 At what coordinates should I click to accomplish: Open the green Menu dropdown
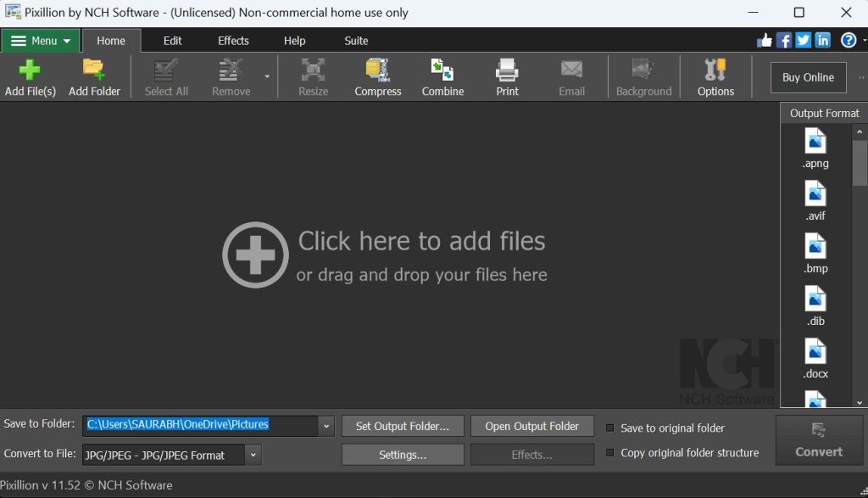(x=41, y=41)
